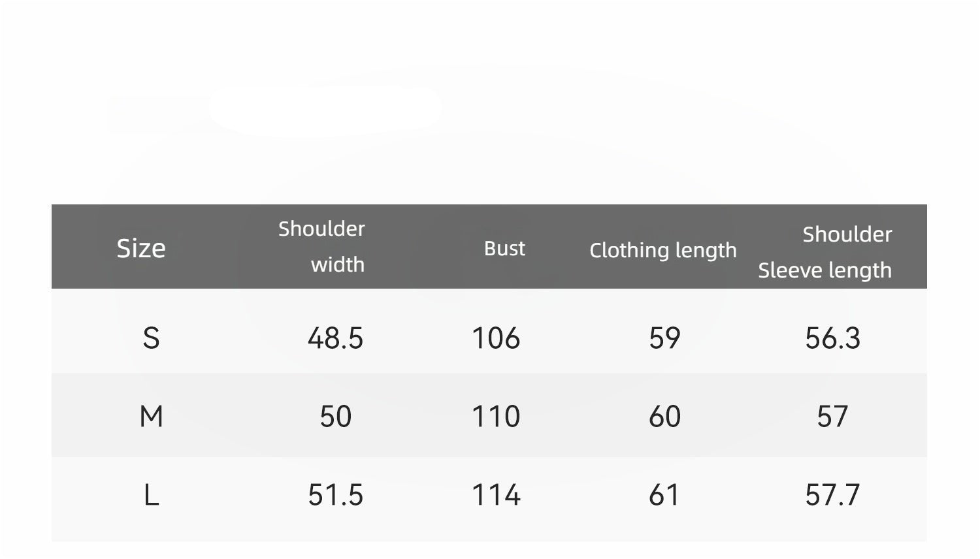The width and height of the screenshot is (980, 559).
Task: Click clothing length value 61
Action: point(664,495)
